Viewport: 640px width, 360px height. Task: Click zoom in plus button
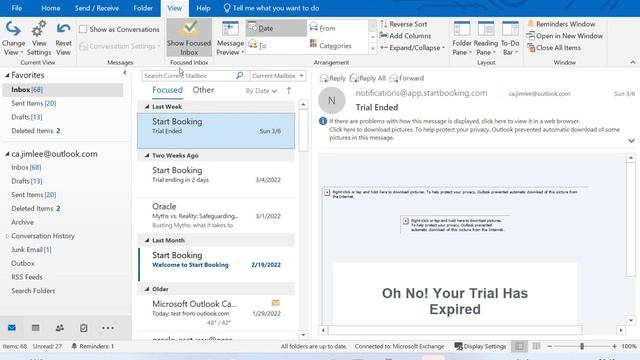(x=615, y=347)
